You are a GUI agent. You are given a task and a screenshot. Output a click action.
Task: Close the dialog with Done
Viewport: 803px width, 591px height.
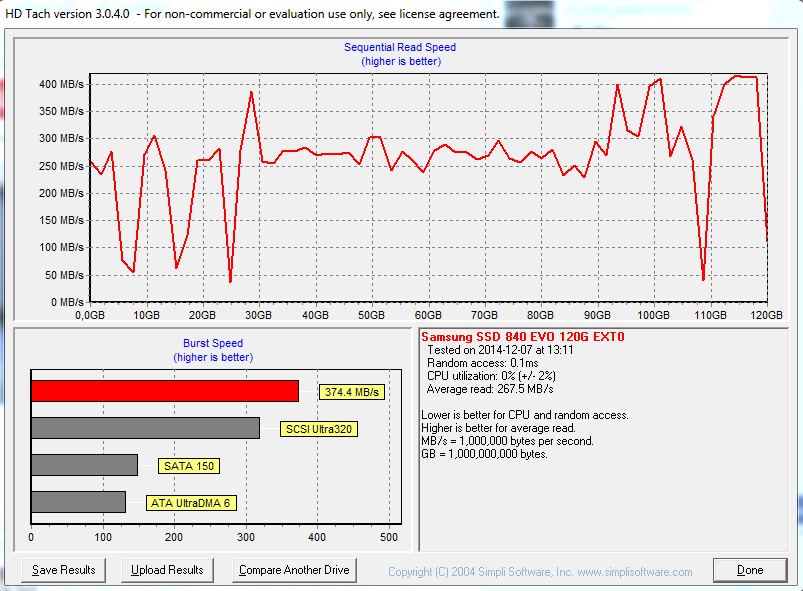point(750,570)
